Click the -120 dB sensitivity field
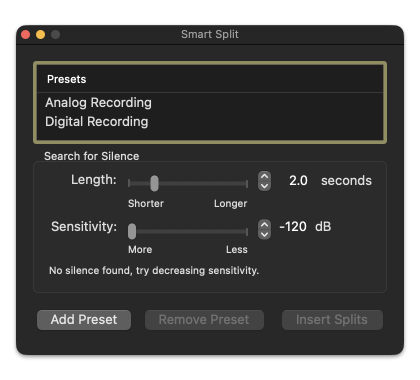This screenshot has width=420, height=380. (x=293, y=227)
